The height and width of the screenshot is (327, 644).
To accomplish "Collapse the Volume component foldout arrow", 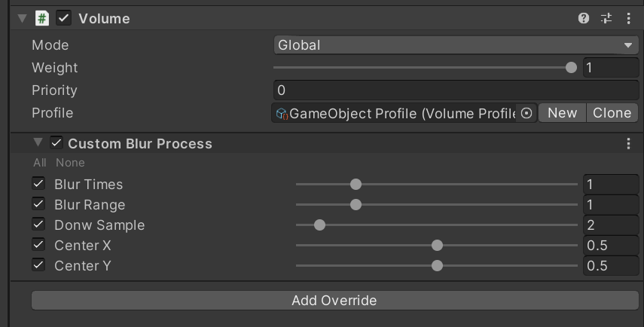I will (x=22, y=18).
